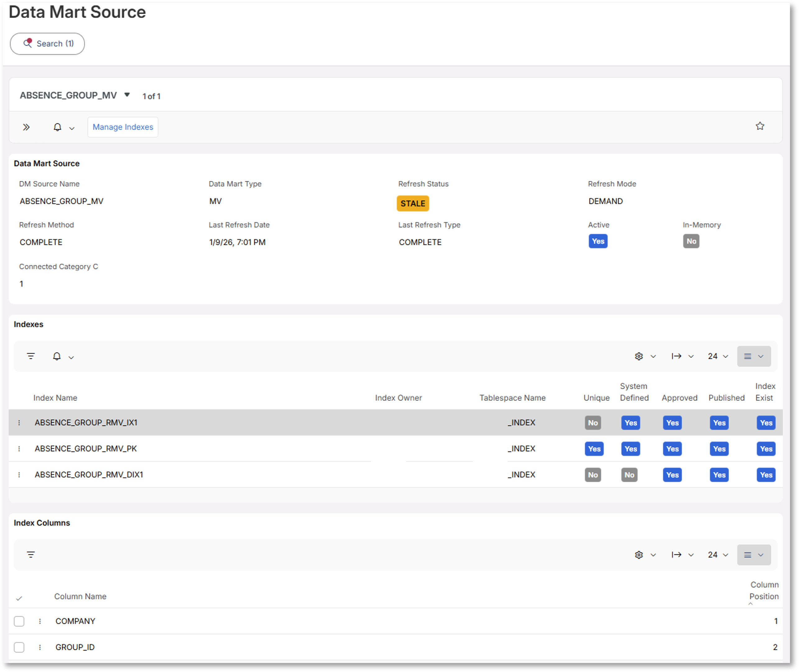Sort by Index Name column header
799x672 pixels.
(55, 398)
